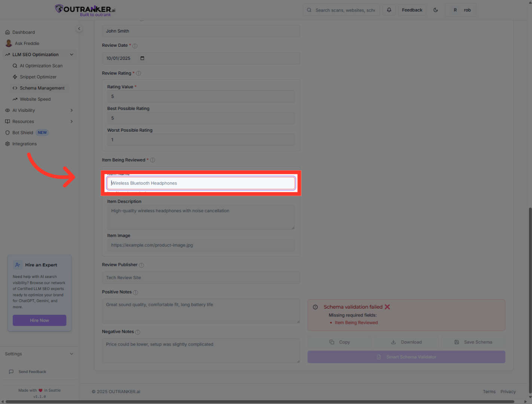532x404 pixels.
Task: Click the horizontal scrollbar at the bottom
Action: click(260, 402)
